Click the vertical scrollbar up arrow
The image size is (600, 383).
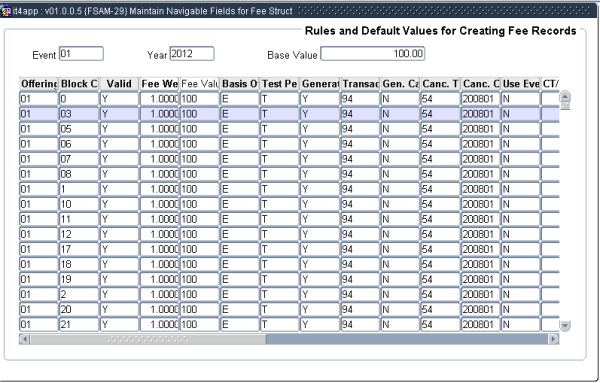coord(565,96)
